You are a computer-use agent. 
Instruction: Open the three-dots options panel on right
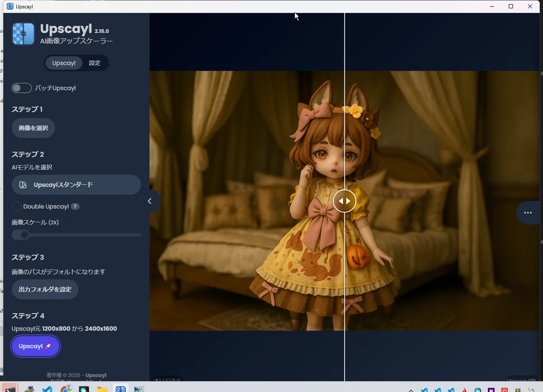528,213
